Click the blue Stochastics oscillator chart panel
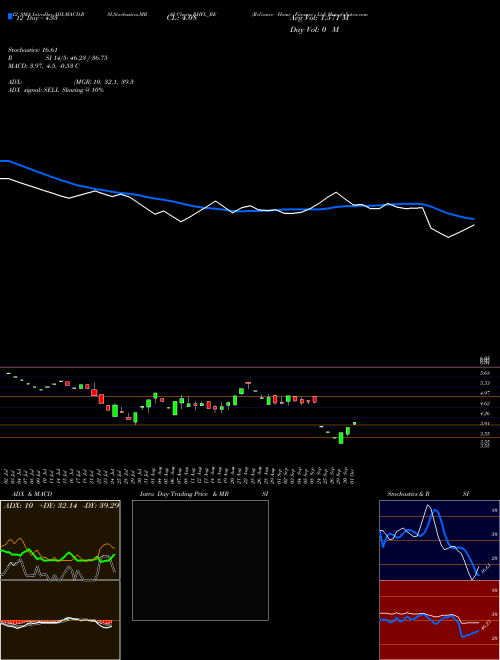The image size is (500, 660). (439, 540)
